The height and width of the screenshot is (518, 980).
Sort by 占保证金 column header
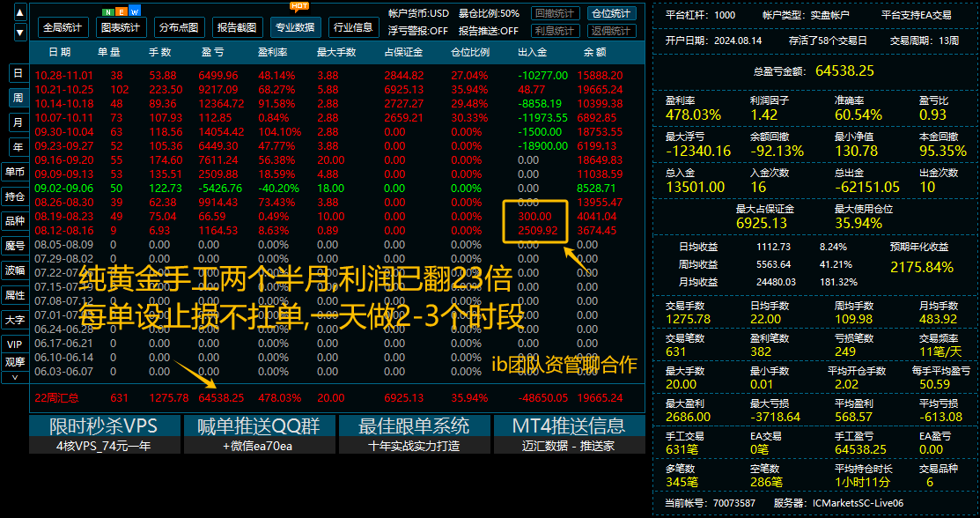click(x=404, y=52)
